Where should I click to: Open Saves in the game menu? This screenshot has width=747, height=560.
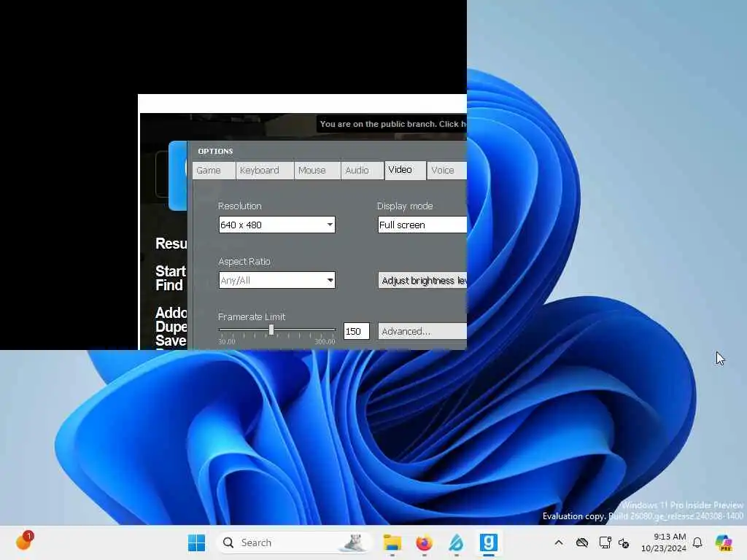pyautogui.click(x=171, y=340)
